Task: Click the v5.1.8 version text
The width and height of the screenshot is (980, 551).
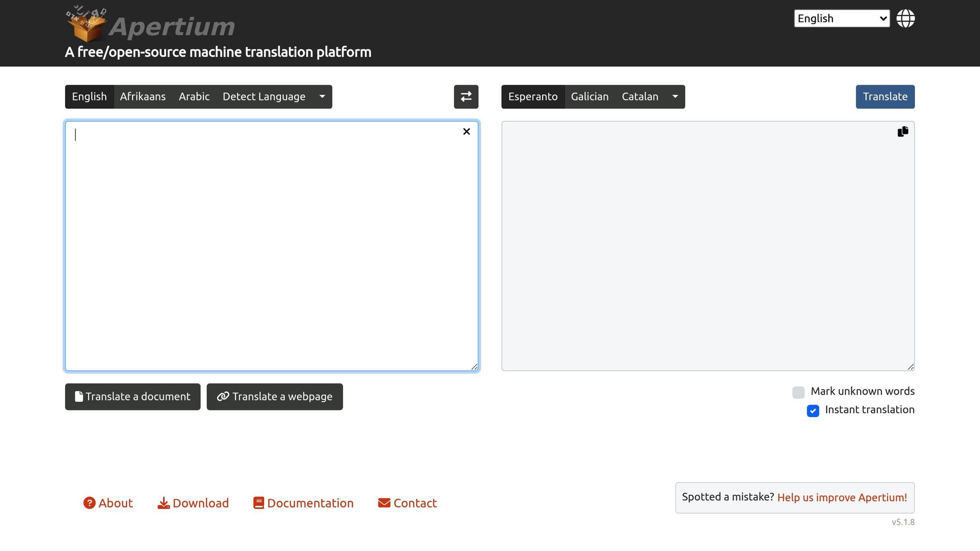Action: tap(903, 522)
